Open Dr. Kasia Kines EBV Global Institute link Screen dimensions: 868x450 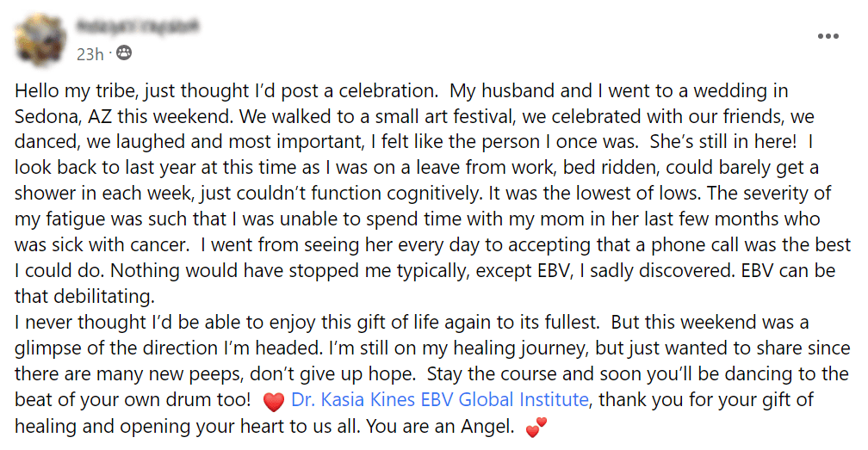pos(439,399)
